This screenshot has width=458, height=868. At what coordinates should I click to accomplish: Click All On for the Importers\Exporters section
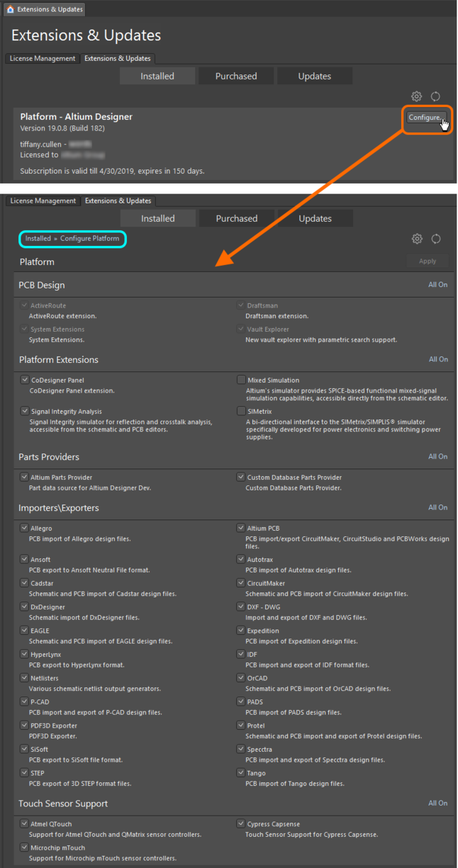(x=437, y=507)
